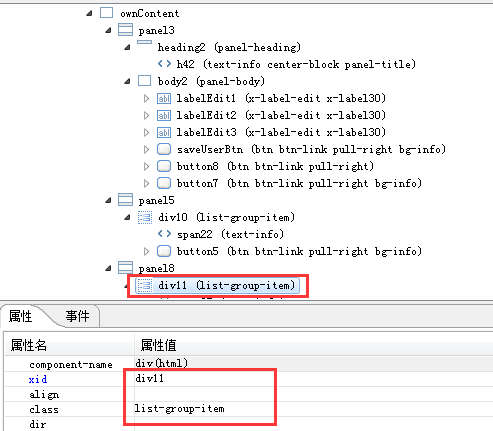Viewport: 493px width, 431px height.
Task: Click the button8 button icon
Action: tap(164, 166)
